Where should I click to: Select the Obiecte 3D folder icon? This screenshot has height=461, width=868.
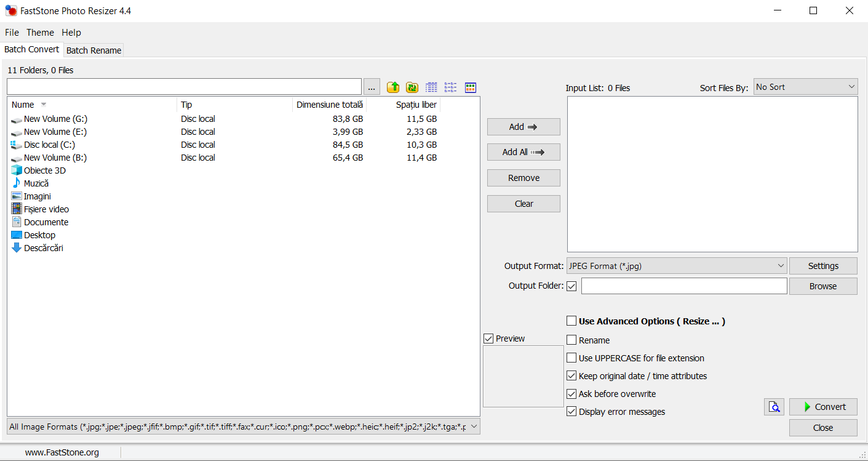[x=17, y=170]
